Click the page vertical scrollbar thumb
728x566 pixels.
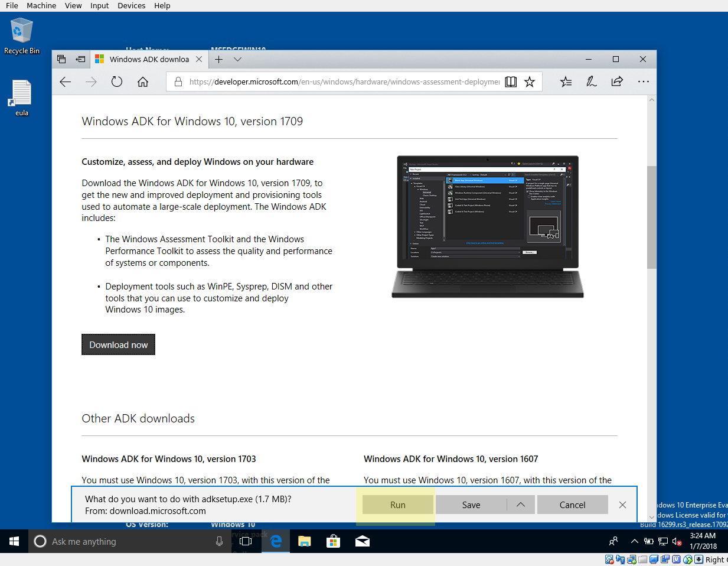(x=652, y=217)
